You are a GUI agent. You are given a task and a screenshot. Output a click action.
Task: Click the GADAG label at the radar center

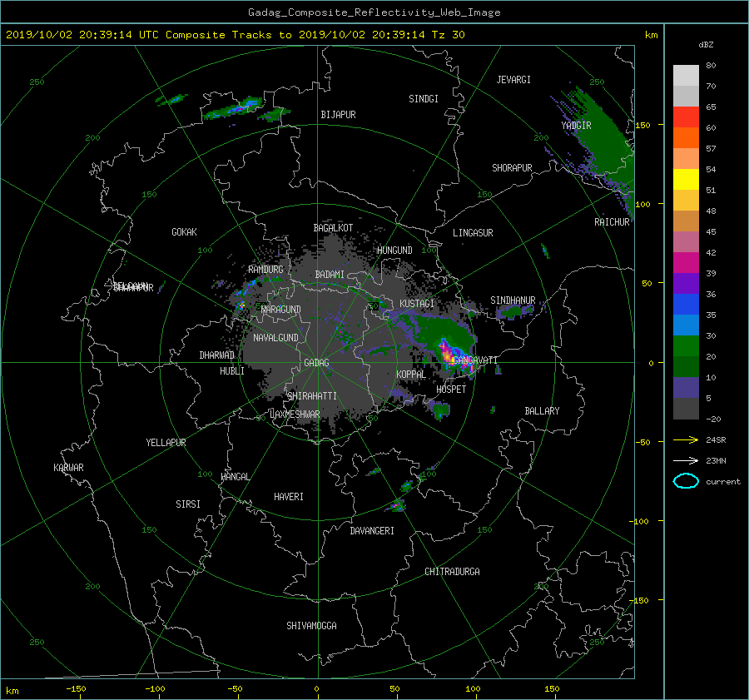pos(317,363)
